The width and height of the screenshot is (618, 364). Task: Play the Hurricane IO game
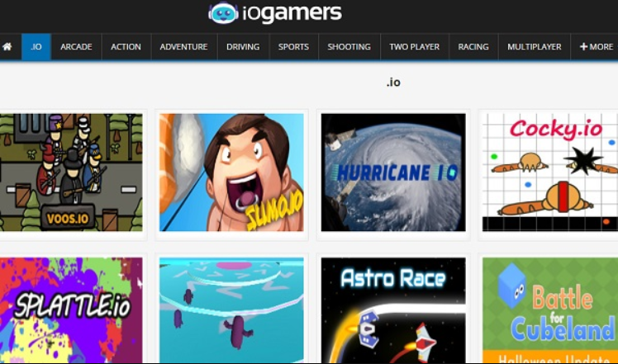click(393, 173)
